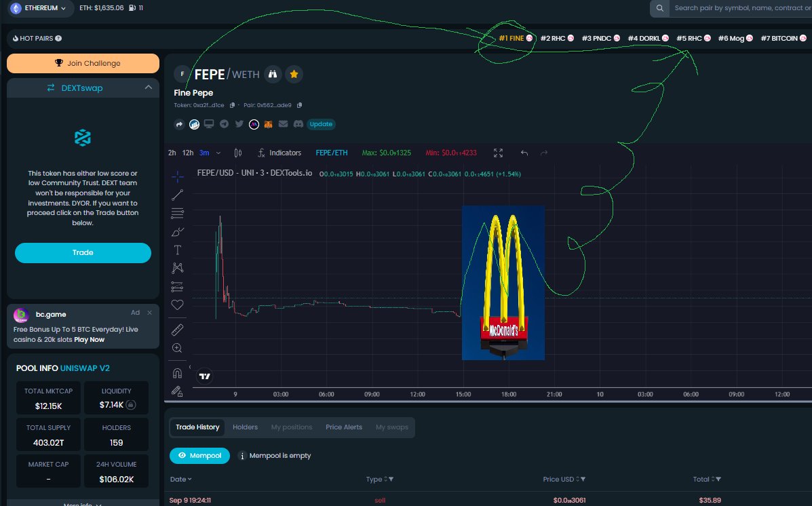The width and height of the screenshot is (812, 506).
Task: Open hot pair #3 PNDC
Action: click(x=601, y=39)
